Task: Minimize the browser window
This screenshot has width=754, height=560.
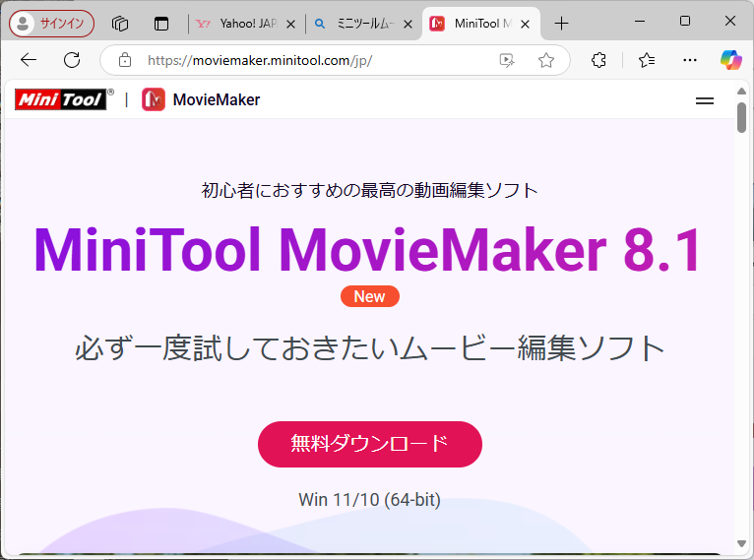Action: (x=640, y=21)
